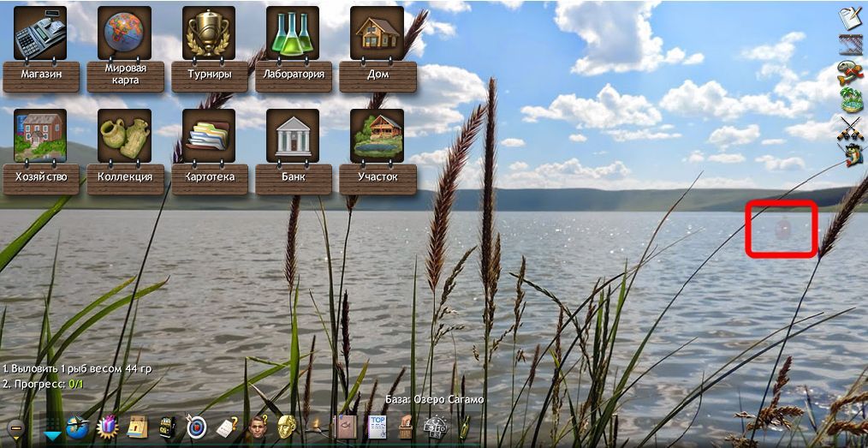Open the Участок cabin icon
868x448 pixels.
coord(377,135)
